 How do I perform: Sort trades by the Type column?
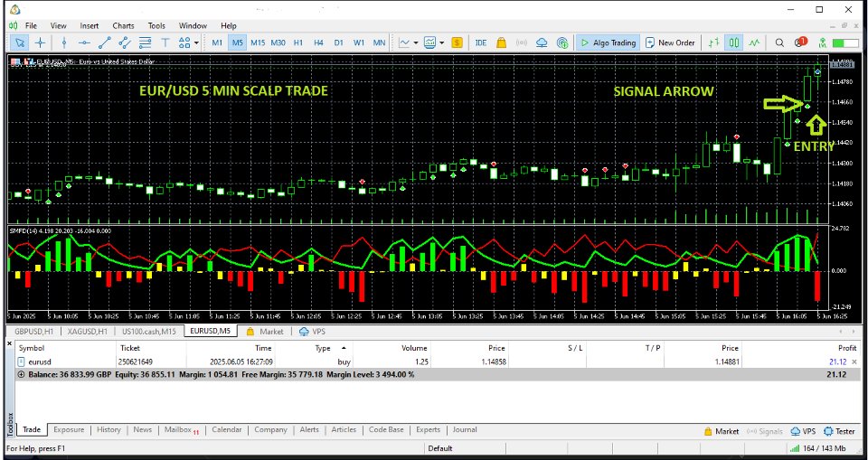click(x=323, y=348)
